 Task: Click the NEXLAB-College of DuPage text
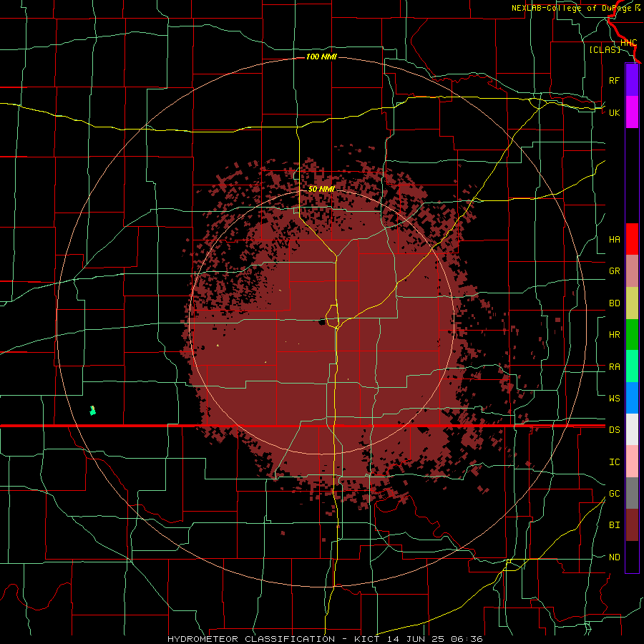point(571,8)
